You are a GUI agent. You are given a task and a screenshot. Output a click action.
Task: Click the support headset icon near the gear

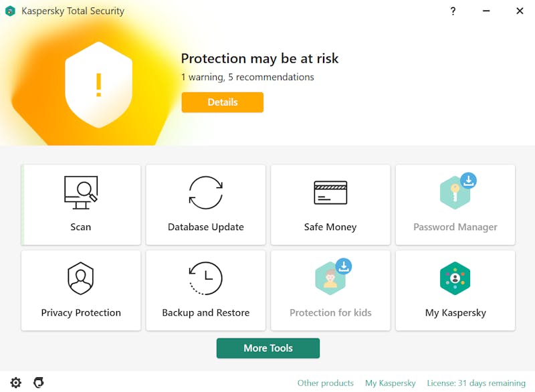pos(39,383)
